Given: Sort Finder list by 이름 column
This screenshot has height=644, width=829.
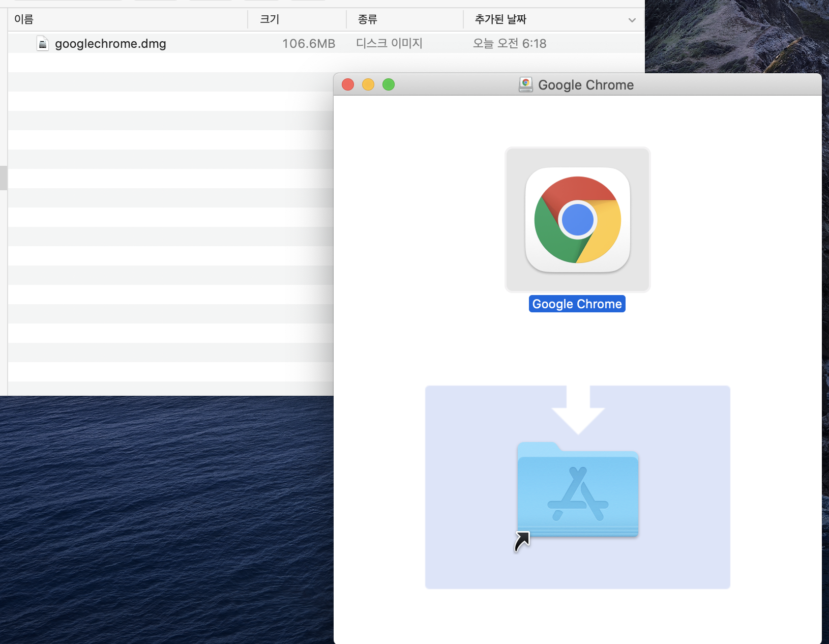Looking at the screenshot, I should [x=24, y=19].
